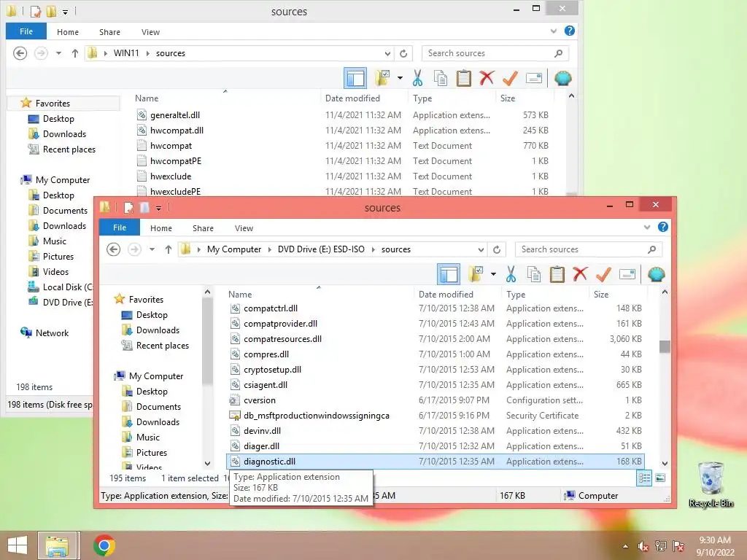
Task: Toggle preview pane icon in back WIN11 window
Action: [355, 78]
